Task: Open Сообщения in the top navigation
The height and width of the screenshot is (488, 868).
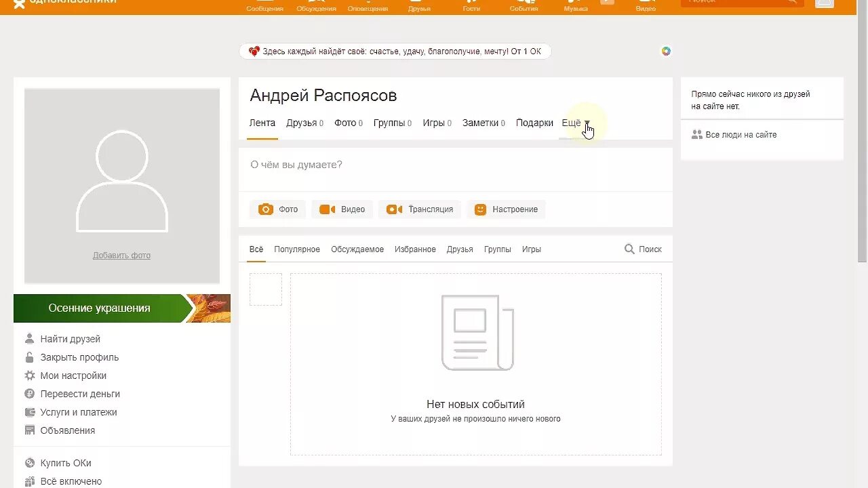Action: point(265,6)
